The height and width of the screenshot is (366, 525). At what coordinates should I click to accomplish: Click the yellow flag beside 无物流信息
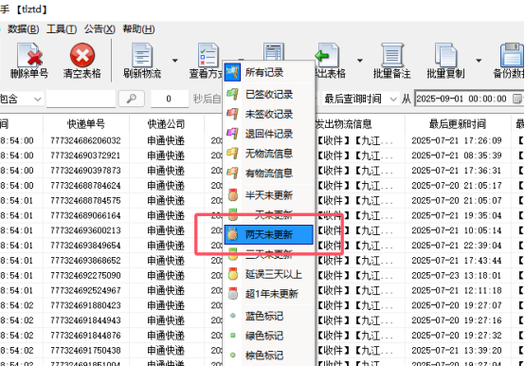[x=233, y=153]
